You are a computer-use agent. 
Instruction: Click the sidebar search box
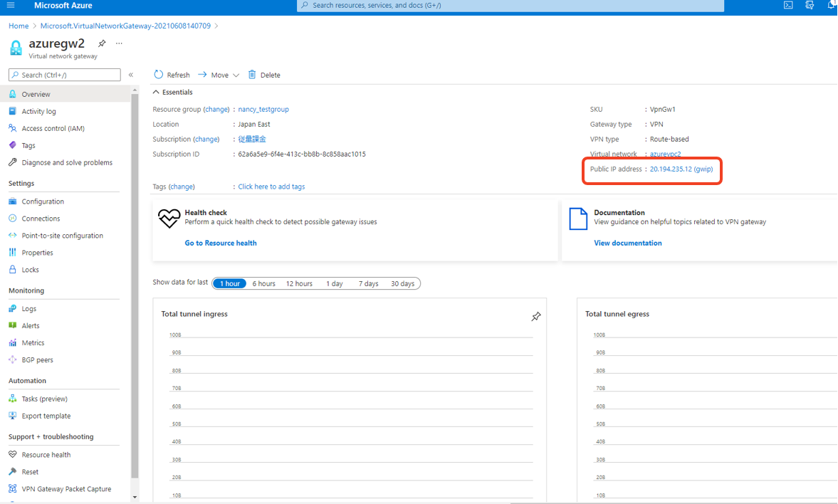[x=65, y=75]
